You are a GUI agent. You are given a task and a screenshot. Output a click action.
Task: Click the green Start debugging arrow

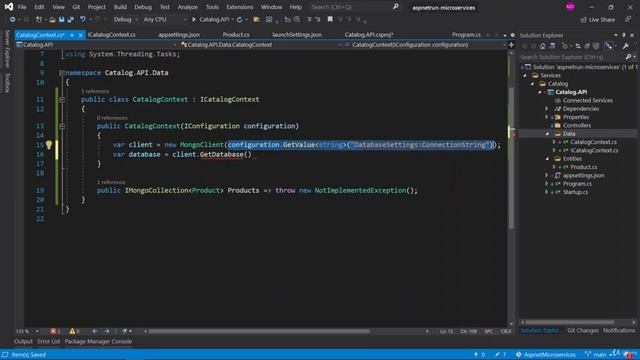tap(194, 20)
